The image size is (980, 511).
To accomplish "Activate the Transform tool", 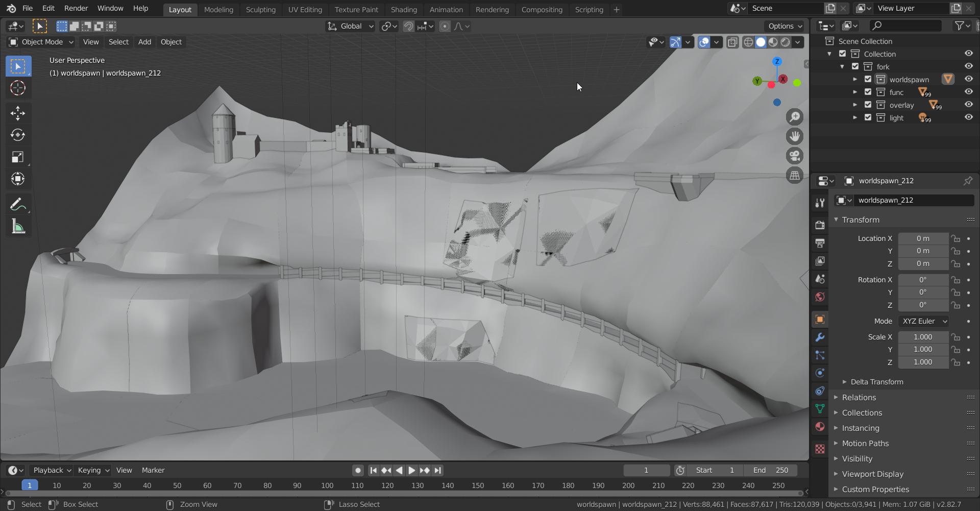I will pos(18,179).
